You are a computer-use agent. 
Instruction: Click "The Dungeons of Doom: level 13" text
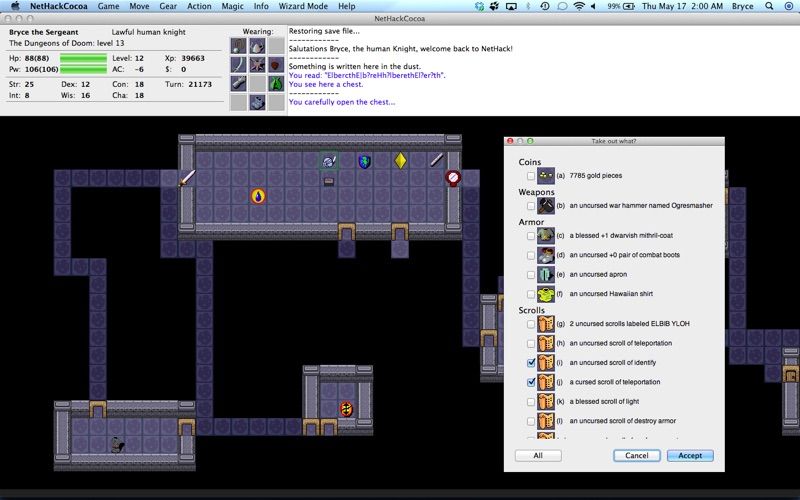click(x=67, y=43)
